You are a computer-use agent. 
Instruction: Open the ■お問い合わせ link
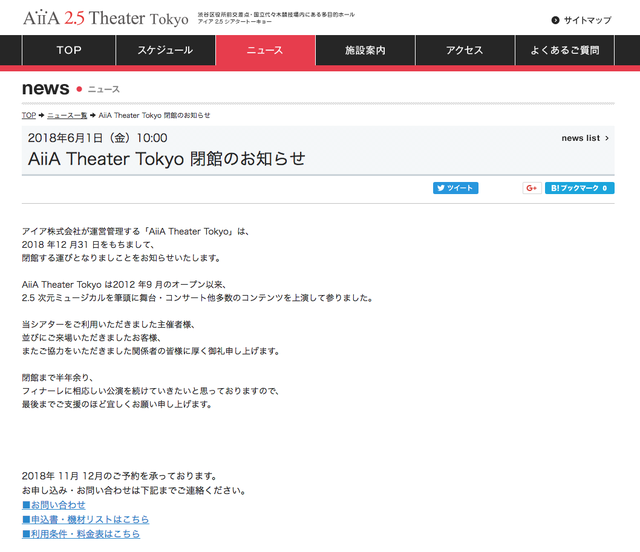[x=53, y=505]
